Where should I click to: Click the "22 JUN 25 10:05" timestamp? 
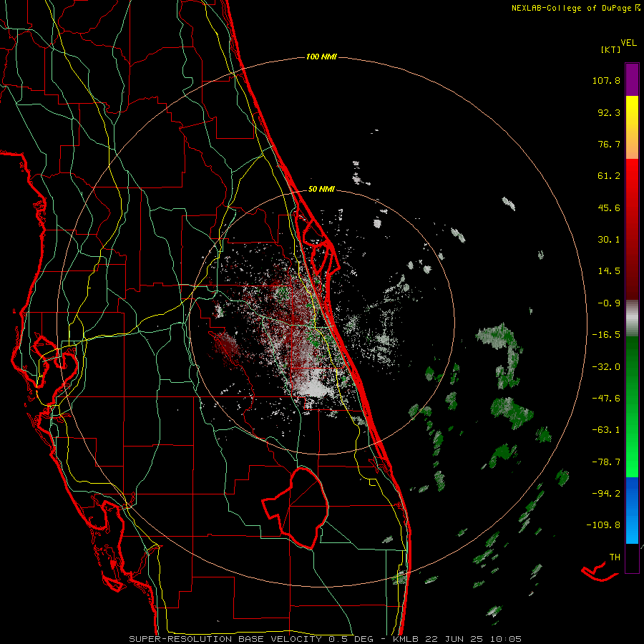click(x=474, y=639)
